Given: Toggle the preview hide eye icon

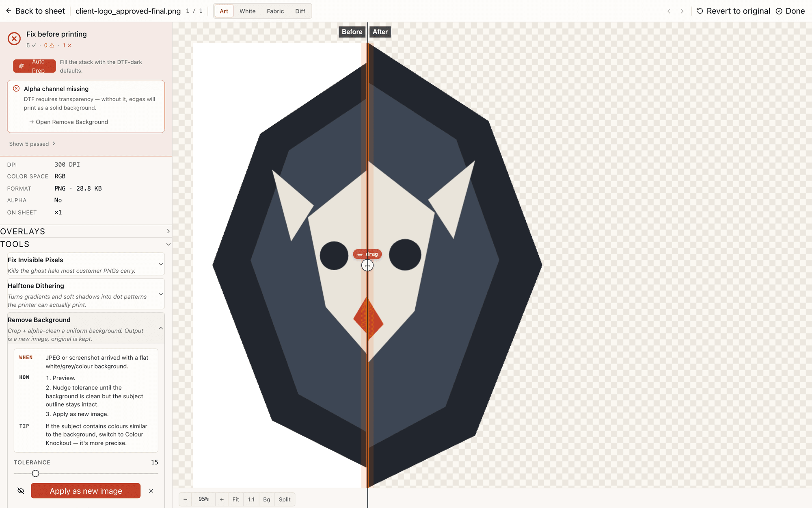Looking at the screenshot, I should (21, 491).
